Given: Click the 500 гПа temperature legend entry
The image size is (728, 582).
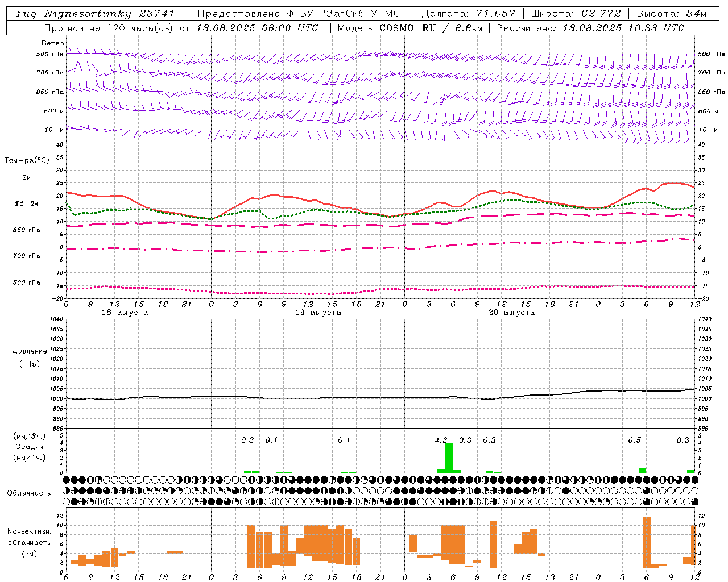Looking at the screenshot, I should pyautogui.click(x=26, y=284).
